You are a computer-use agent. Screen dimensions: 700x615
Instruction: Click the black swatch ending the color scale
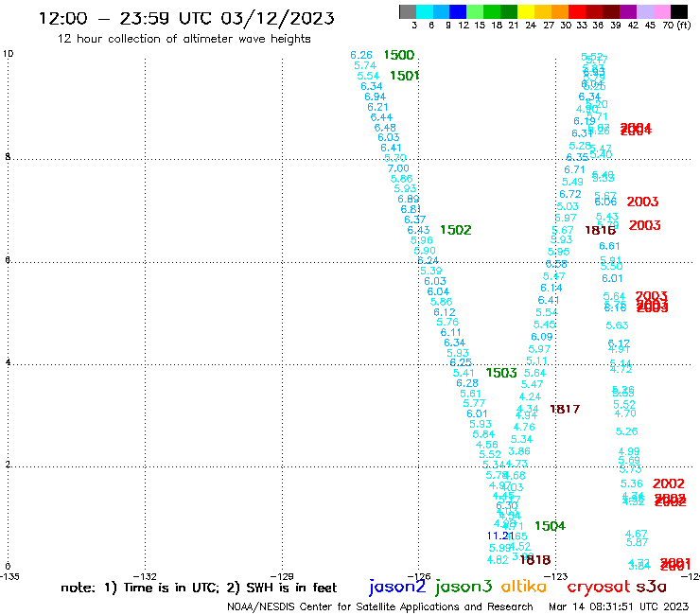[679, 11]
